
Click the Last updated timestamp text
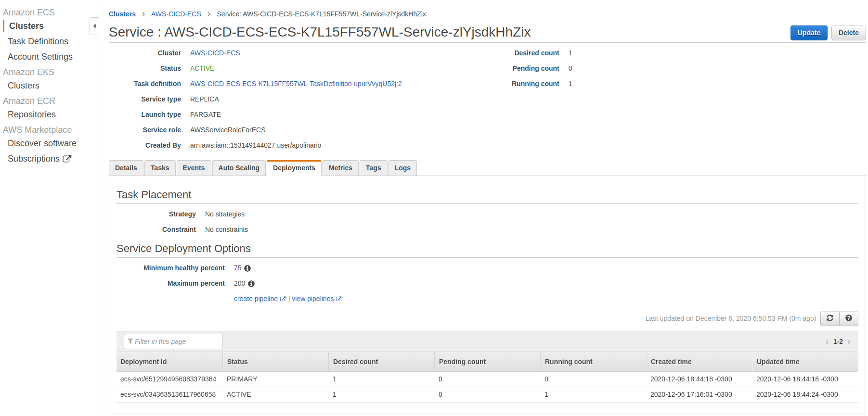[731, 318]
